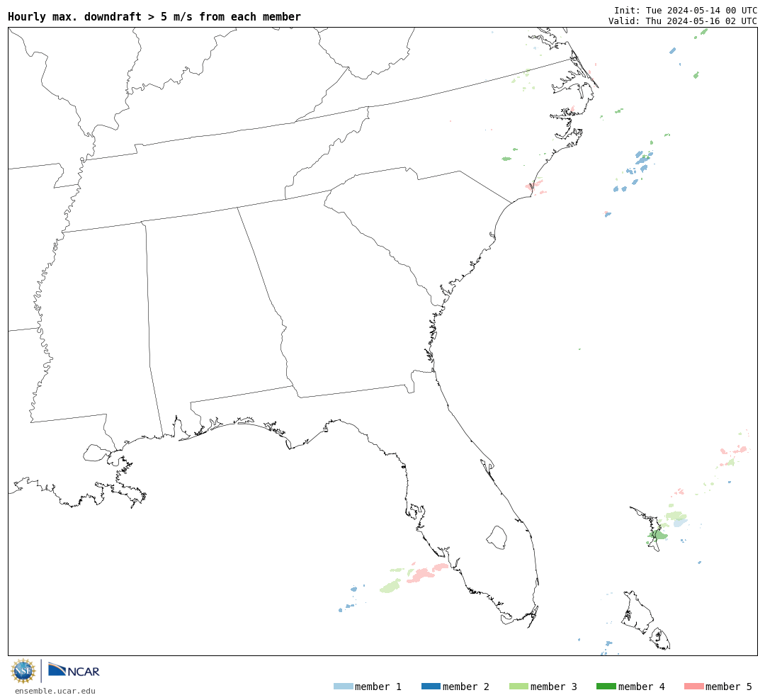This screenshot has width=765, height=700.
Task: Click the 'Init: Tue 2024-05-14 00 UTC' text
Action: (x=686, y=11)
